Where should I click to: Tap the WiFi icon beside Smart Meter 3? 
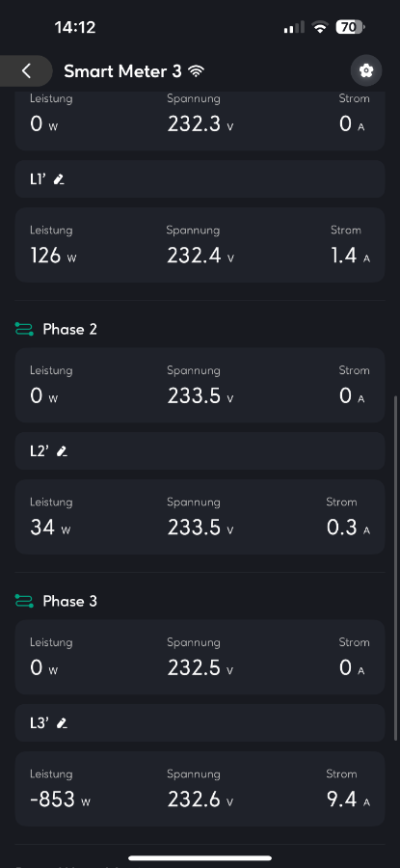point(196,70)
